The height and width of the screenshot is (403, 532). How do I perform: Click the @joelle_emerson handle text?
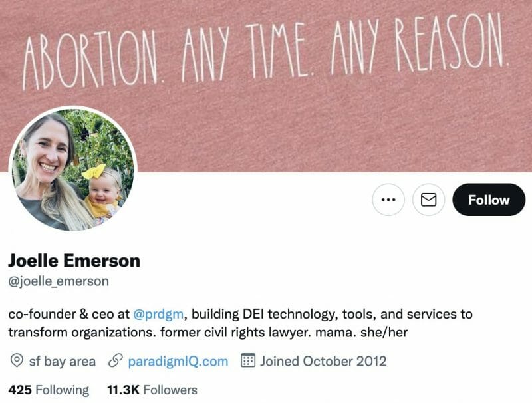click(59, 281)
